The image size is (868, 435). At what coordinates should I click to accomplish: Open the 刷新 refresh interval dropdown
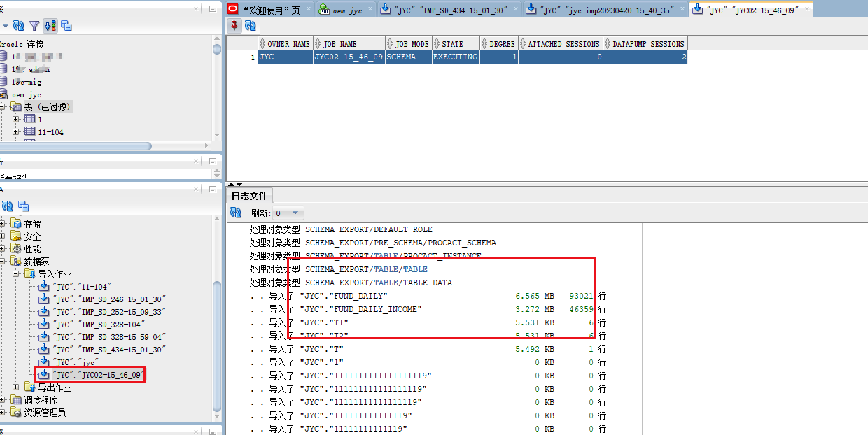pos(295,213)
